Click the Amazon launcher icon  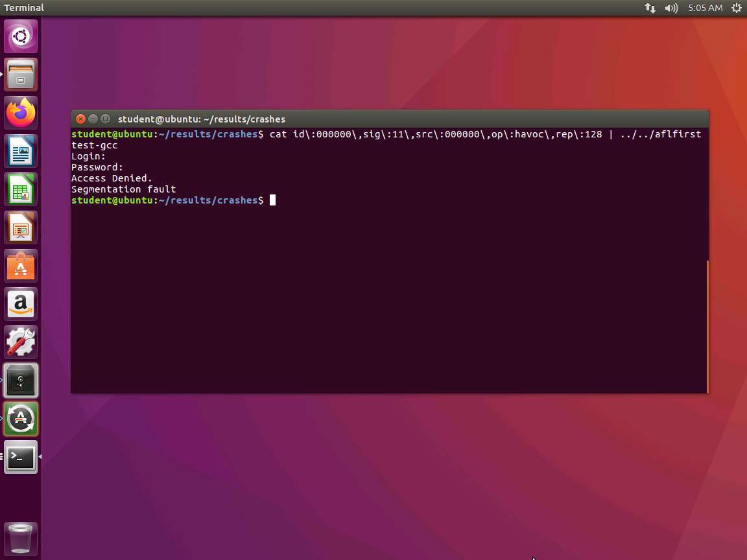pos(21,304)
